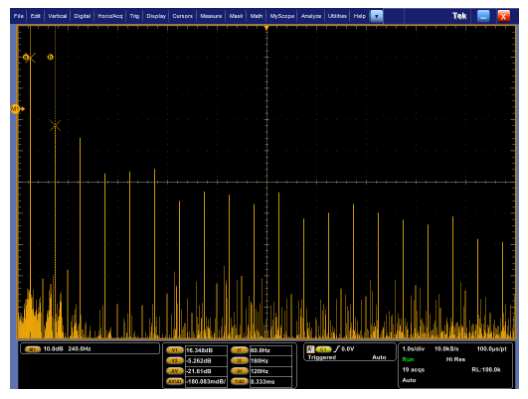Click the 8.333ms value

coord(271,381)
